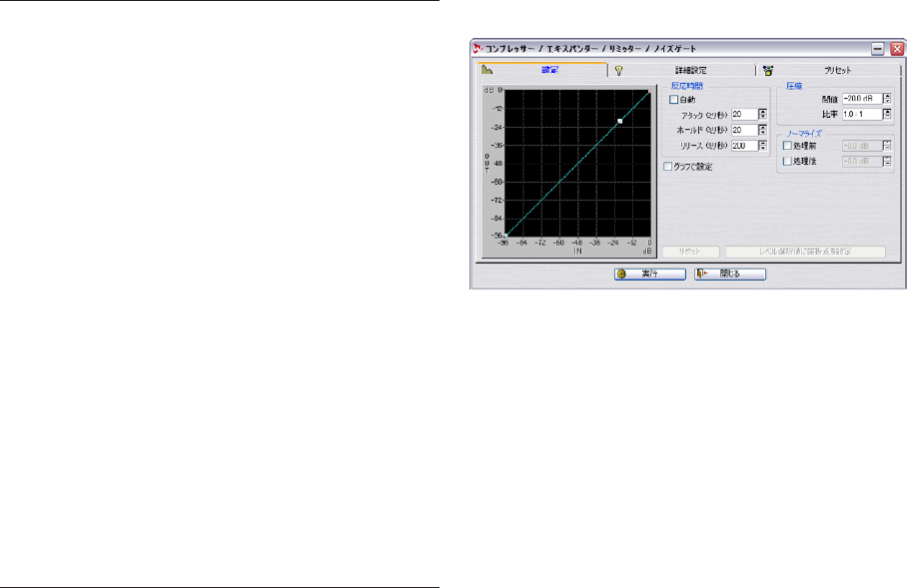Increase the アタック value with up arrow

point(762,112)
